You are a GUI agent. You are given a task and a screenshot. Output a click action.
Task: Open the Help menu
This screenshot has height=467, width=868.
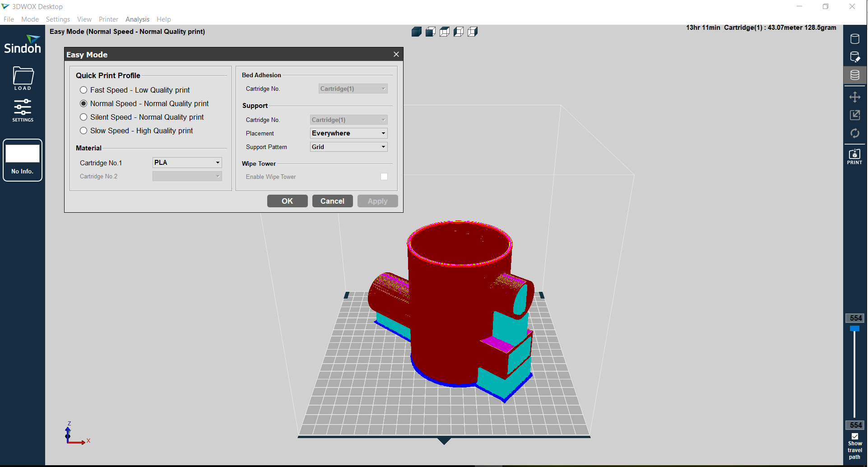(164, 19)
